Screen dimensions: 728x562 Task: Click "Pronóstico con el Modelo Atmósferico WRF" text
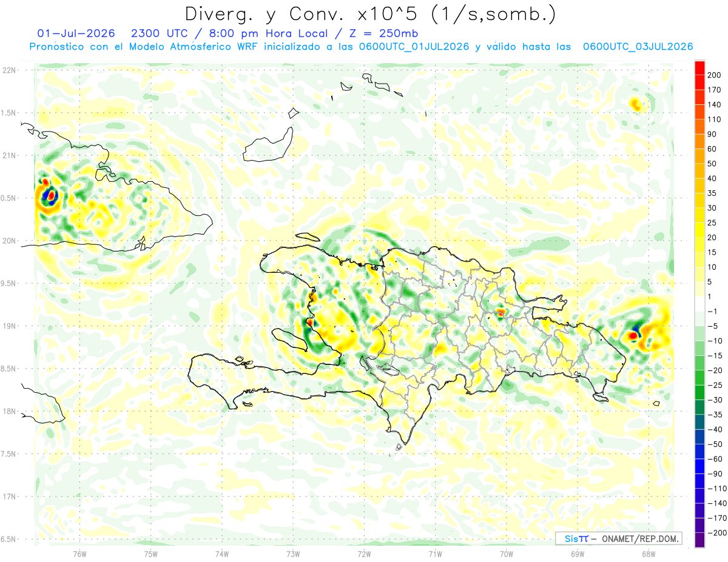(x=144, y=47)
